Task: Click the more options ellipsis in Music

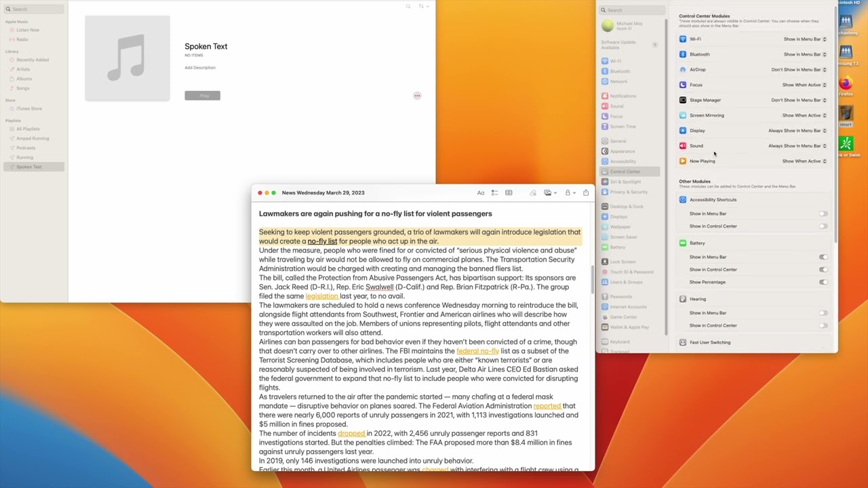Action: point(417,96)
